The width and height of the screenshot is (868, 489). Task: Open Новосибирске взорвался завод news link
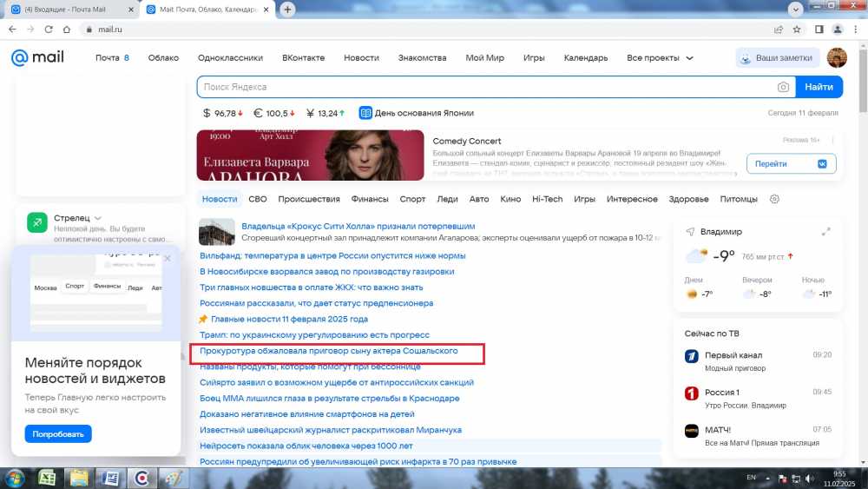click(326, 271)
